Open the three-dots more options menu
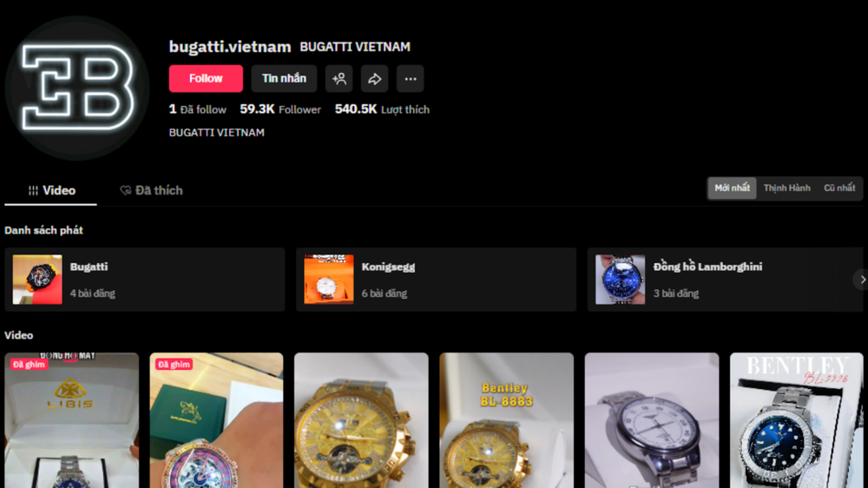The image size is (868, 488). [x=411, y=79]
